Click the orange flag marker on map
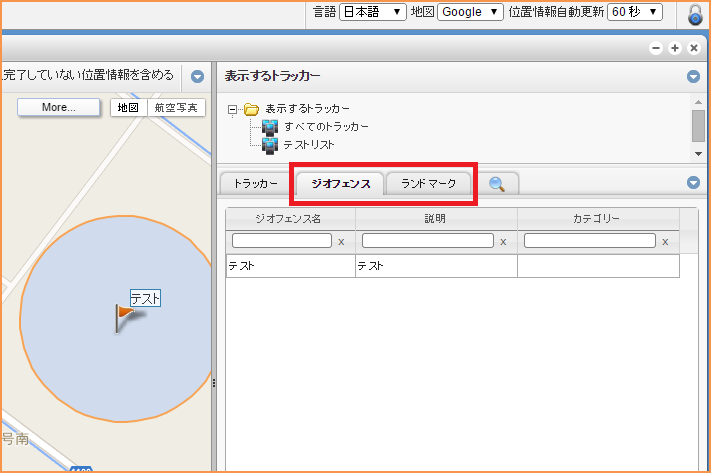The width and height of the screenshot is (711, 473). (124, 317)
